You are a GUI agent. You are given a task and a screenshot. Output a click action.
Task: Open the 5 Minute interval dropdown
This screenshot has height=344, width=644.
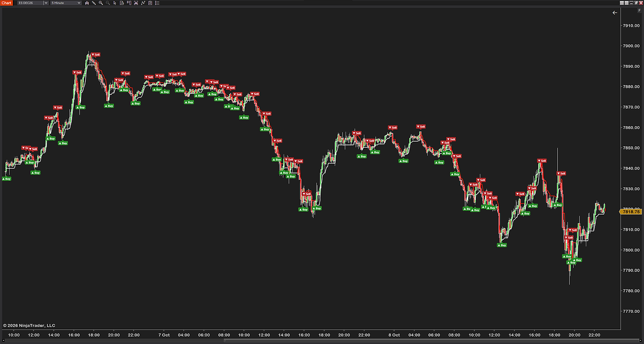tap(66, 3)
